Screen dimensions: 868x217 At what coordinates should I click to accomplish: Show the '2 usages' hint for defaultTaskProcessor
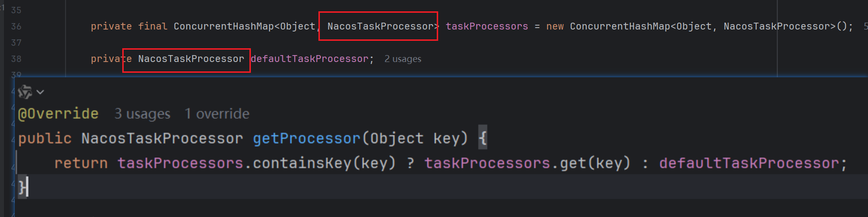(403, 59)
